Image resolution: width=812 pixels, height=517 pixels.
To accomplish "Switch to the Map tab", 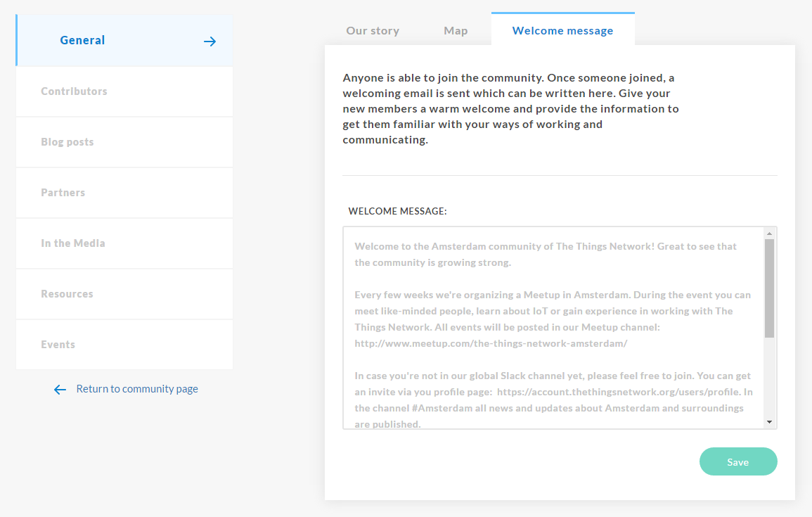I will [x=456, y=31].
